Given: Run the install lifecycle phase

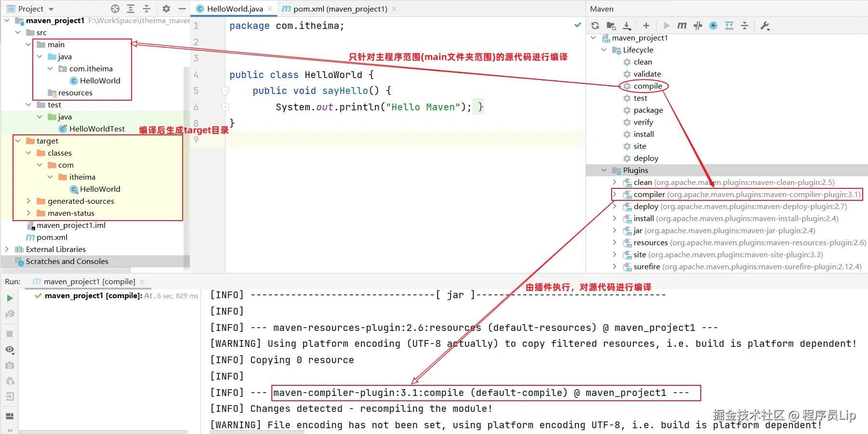Looking at the screenshot, I should tap(643, 134).
